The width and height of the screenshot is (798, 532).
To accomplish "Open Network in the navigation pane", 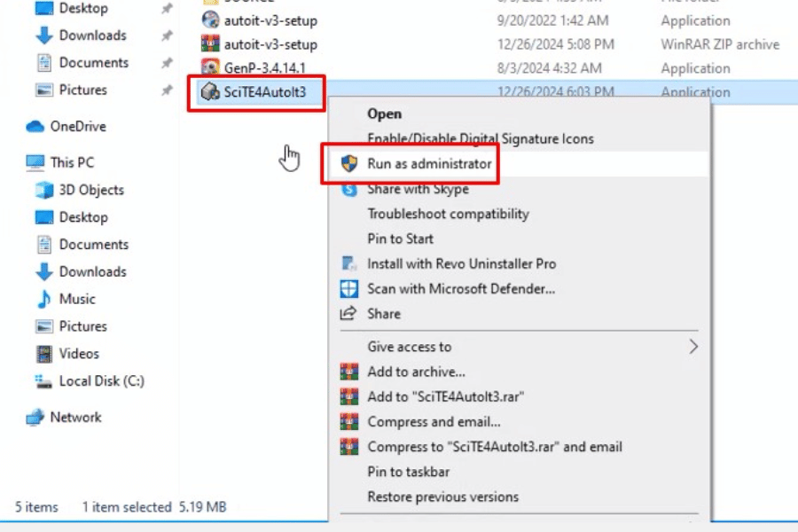I will click(75, 417).
